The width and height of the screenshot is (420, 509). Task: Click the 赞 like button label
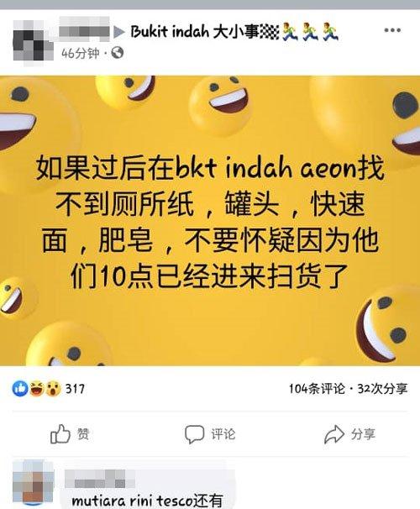83,434
